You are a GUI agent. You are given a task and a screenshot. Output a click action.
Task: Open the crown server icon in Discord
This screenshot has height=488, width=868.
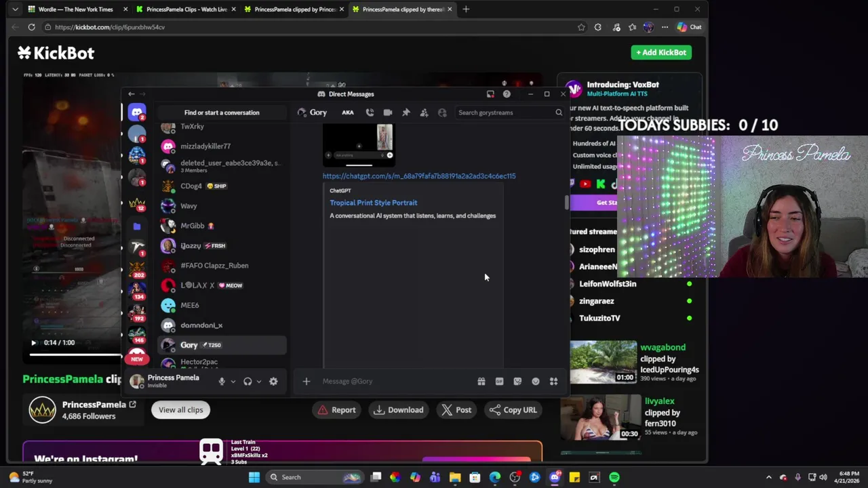(137, 203)
